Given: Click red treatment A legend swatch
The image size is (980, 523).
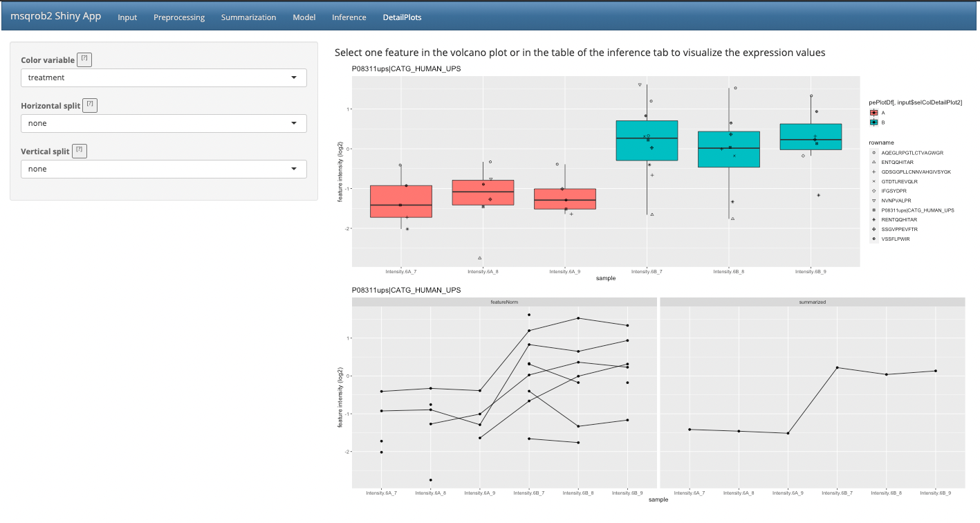Looking at the screenshot, I should [874, 112].
